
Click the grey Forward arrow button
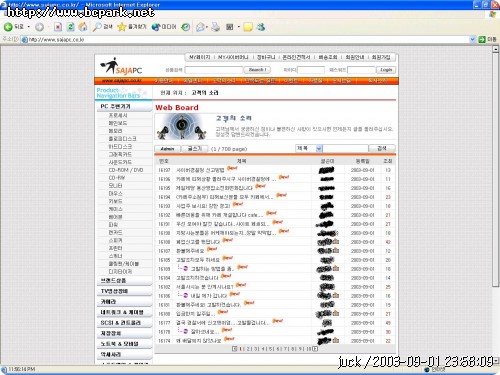39,27
